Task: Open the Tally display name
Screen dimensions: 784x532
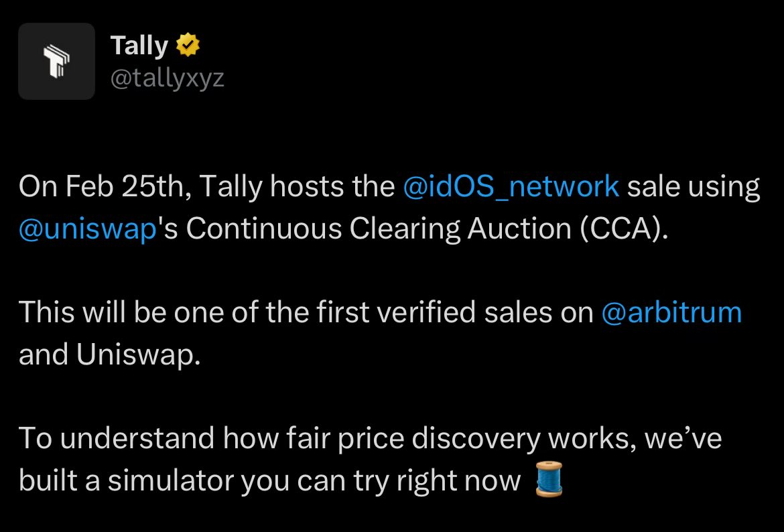Action: (139, 46)
